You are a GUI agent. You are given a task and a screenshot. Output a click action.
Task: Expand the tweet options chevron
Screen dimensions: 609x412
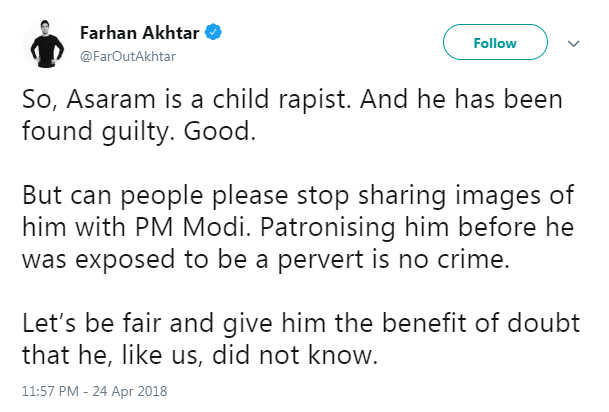pos(574,44)
